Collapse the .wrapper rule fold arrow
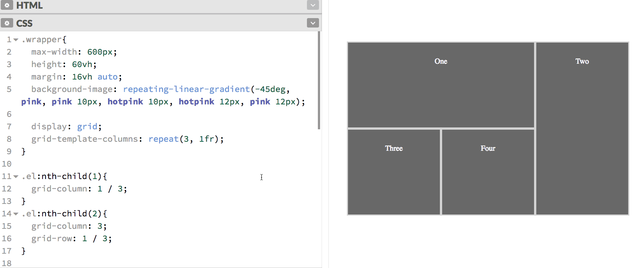The width and height of the screenshot is (644, 268). click(x=16, y=40)
